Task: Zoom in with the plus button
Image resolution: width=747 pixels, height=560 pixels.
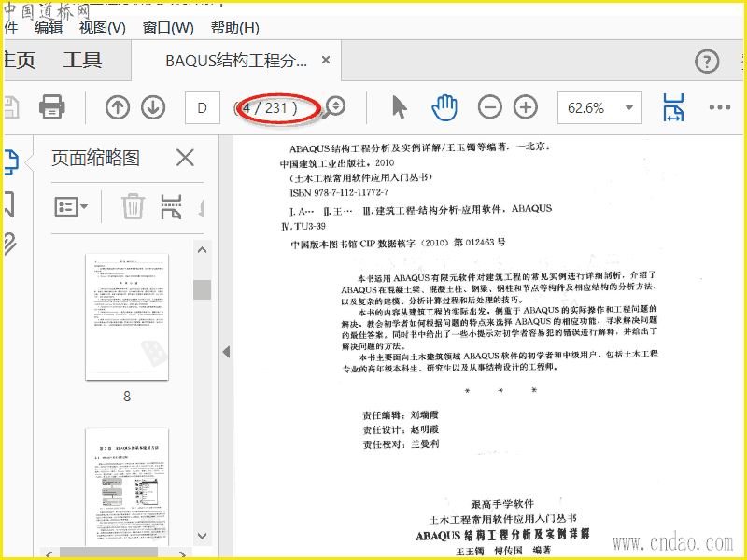Action: tap(526, 107)
